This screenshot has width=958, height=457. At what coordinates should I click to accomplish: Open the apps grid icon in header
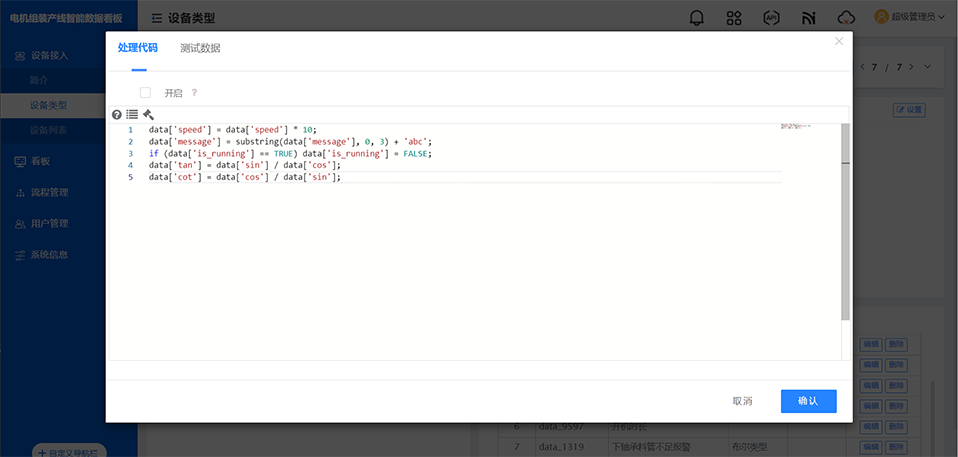pyautogui.click(x=734, y=18)
